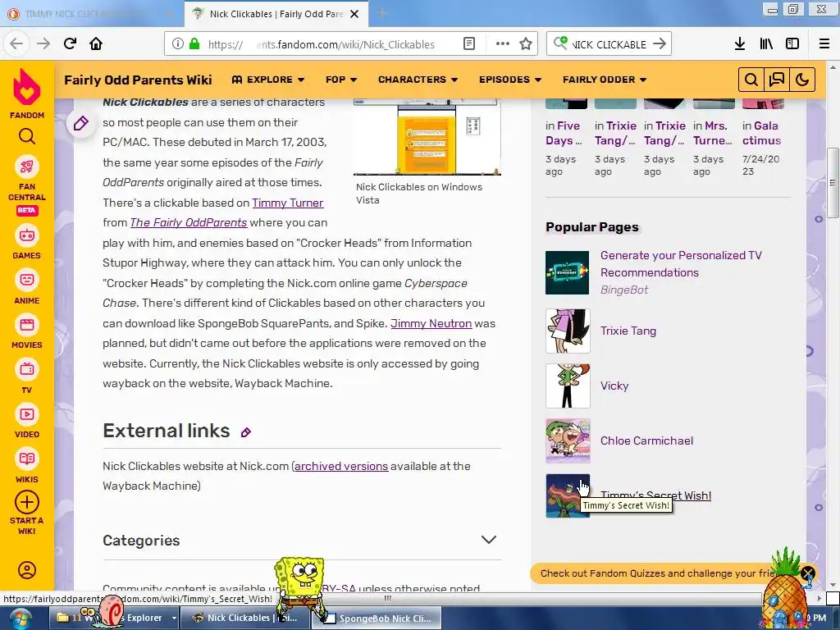Viewport: 840px width, 630px height.
Task: Click the Vicky thumbnail image
Action: pyautogui.click(x=568, y=386)
